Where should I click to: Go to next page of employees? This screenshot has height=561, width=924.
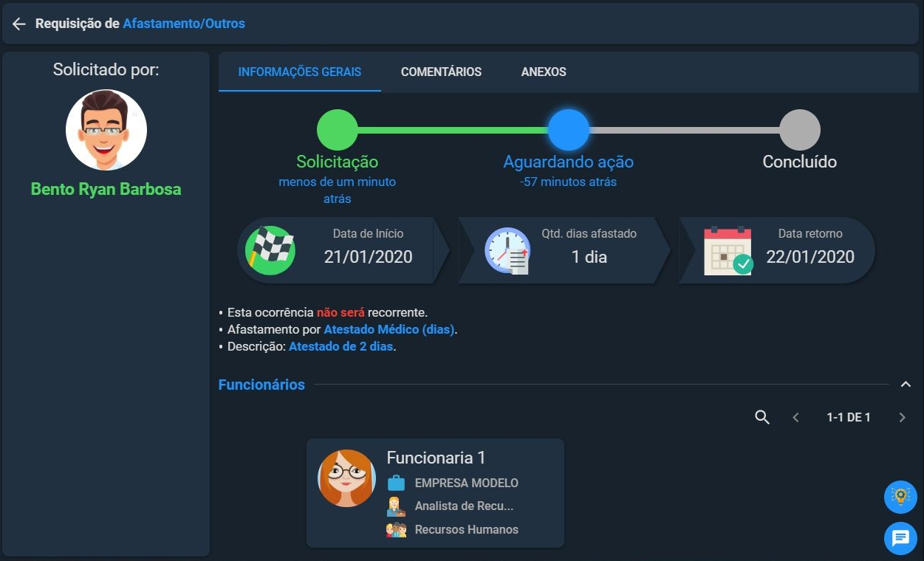pyautogui.click(x=902, y=418)
